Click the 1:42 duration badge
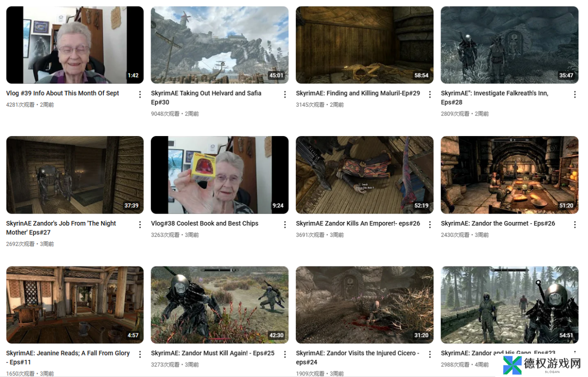588x377 pixels. (133, 75)
